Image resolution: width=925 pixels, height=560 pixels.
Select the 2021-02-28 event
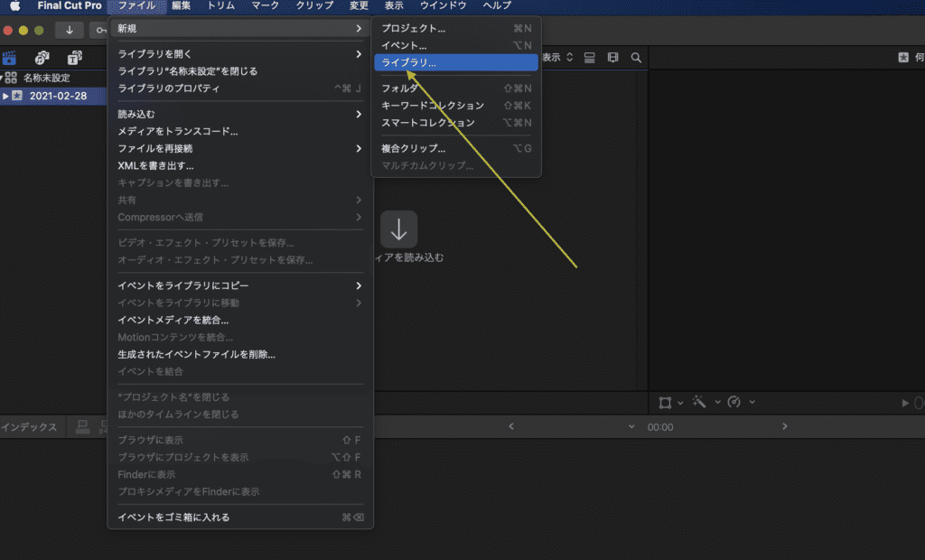pos(58,96)
